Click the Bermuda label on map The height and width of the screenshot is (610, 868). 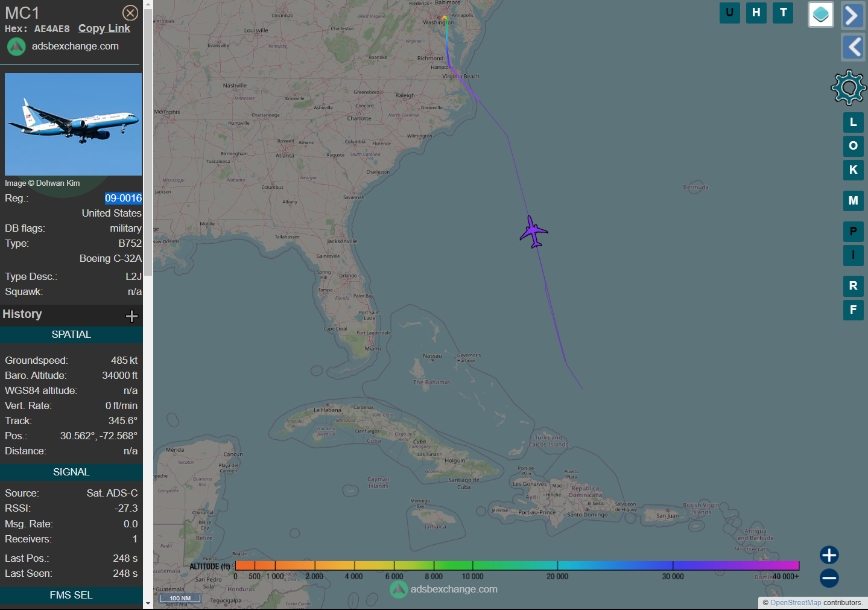pos(695,187)
